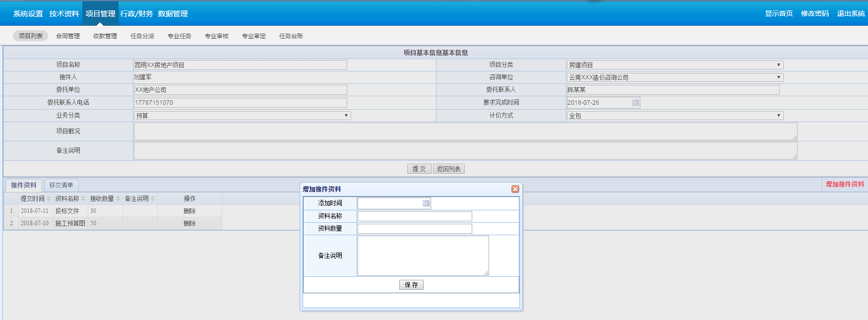Click the 提交 button

pos(419,169)
